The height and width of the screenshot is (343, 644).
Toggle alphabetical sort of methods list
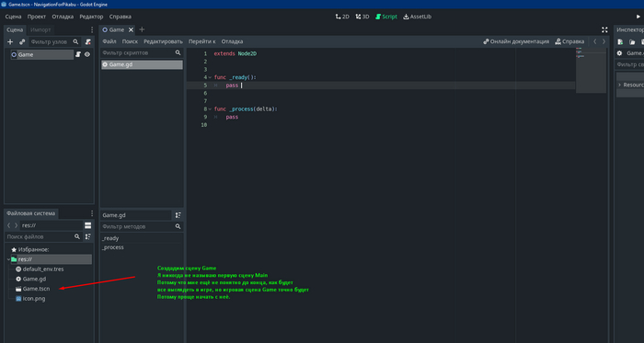pos(178,215)
